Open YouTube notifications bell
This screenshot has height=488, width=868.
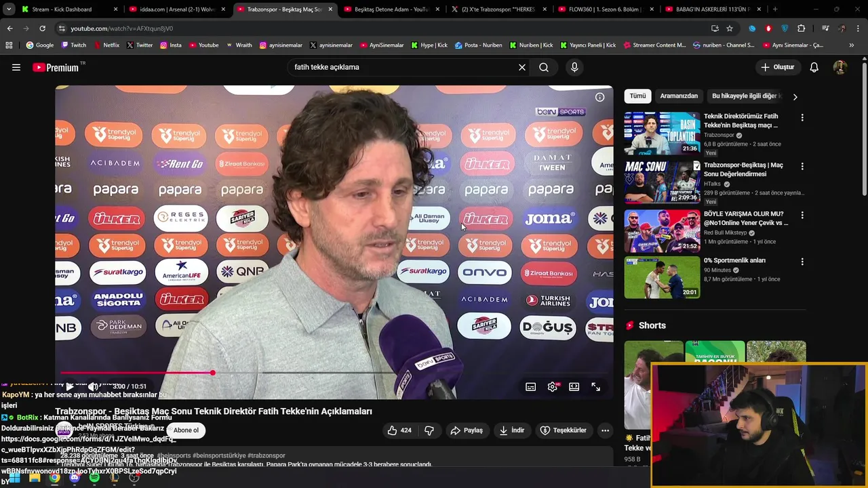tap(814, 67)
